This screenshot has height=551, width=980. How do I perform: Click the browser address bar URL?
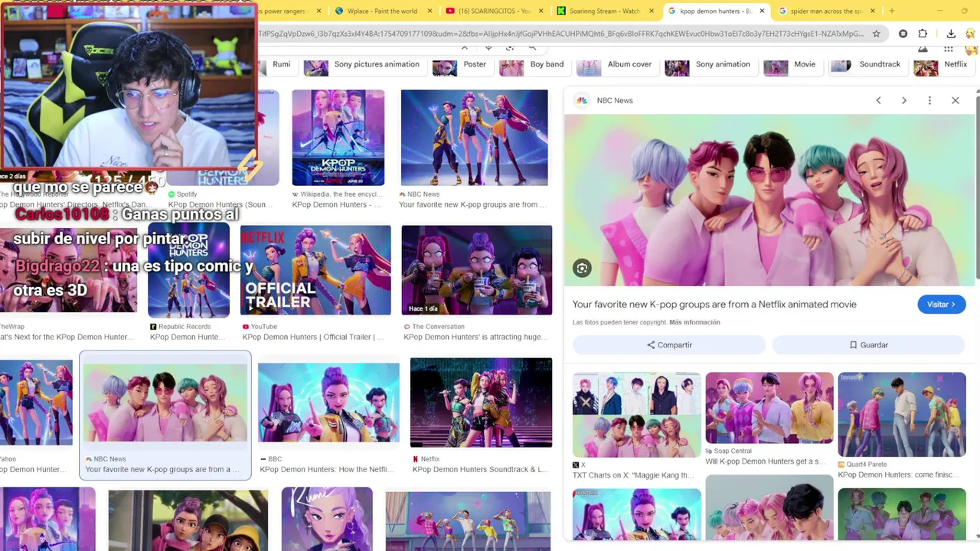click(560, 34)
